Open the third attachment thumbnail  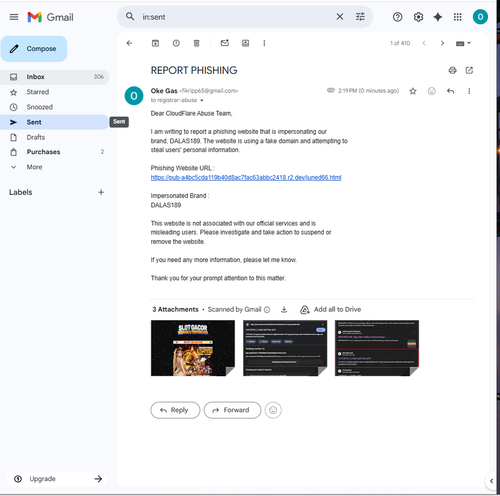[377, 348]
